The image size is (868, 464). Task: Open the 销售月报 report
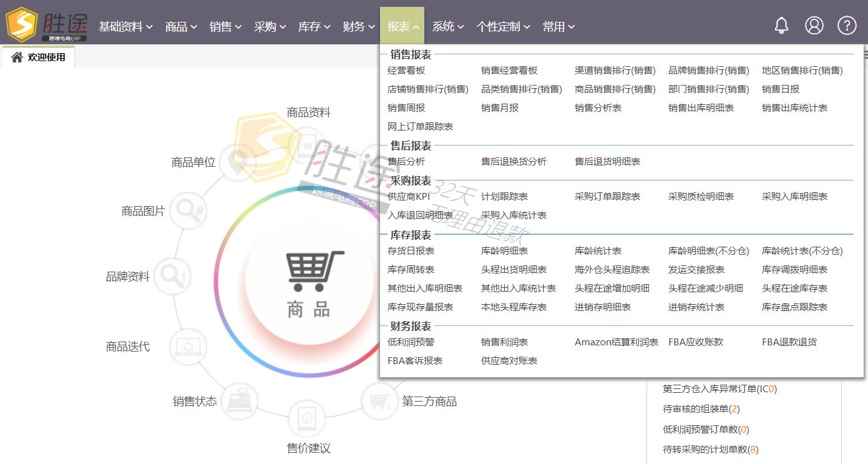point(500,108)
